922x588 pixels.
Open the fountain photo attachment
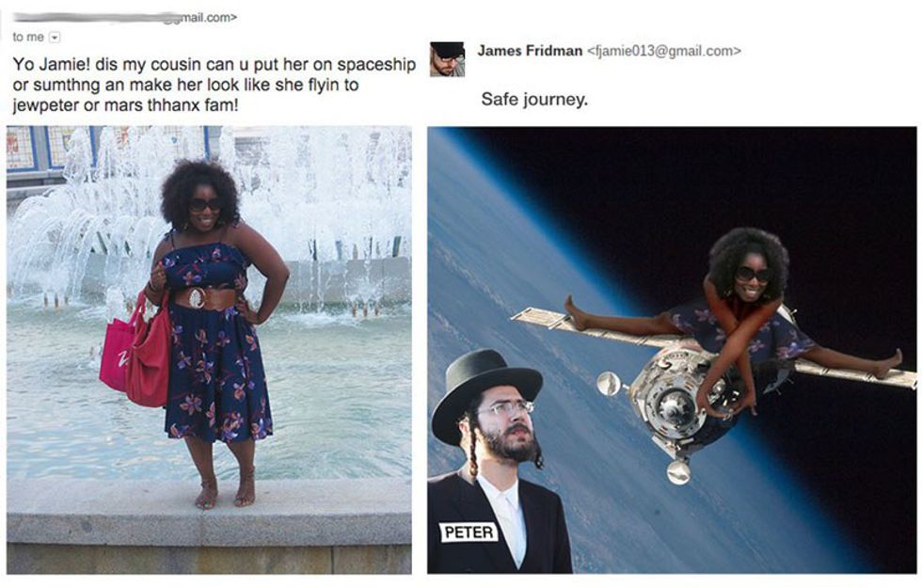209,350
